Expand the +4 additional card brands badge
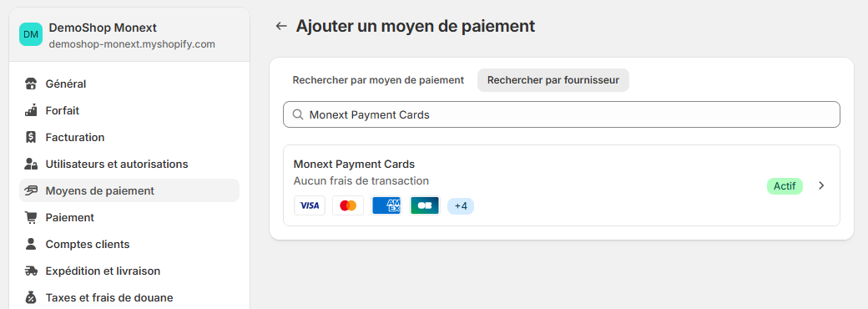The width and height of the screenshot is (868, 309). pos(461,206)
